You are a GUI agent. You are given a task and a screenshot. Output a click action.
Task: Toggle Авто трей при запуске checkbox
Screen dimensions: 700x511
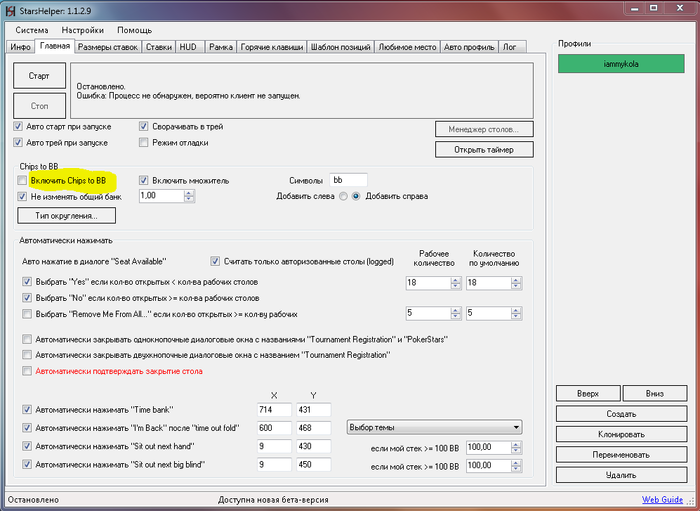click(x=18, y=143)
